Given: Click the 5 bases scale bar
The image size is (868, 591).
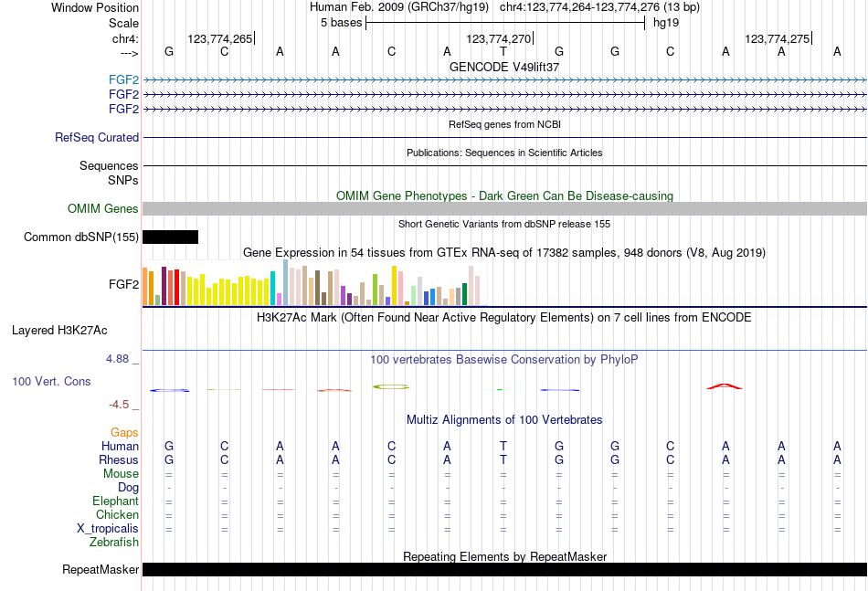Looking at the screenshot, I should [505, 23].
